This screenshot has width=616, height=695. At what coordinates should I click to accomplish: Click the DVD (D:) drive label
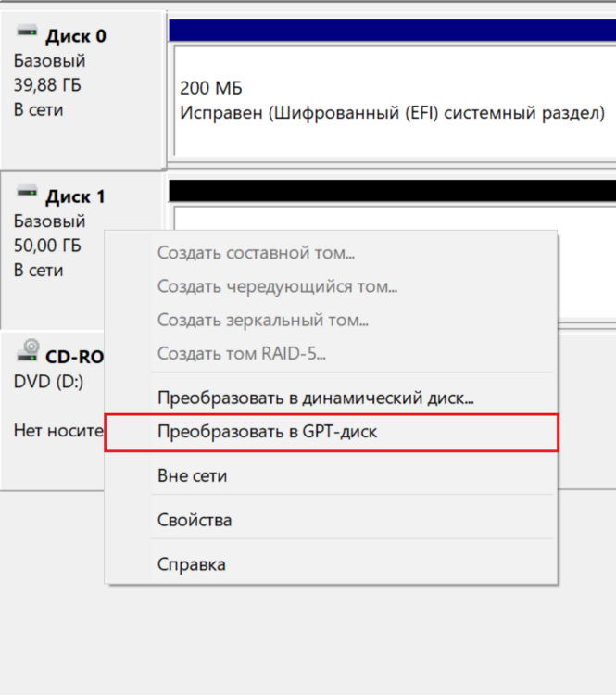(x=48, y=381)
